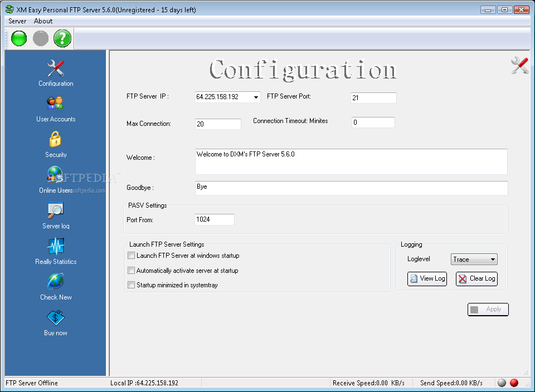Image resolution: width=535 pixels, height=392 pixels.
Task: Toggle Automatically activate server at startup
Action: pyautogui.click(x=131, y=270)
